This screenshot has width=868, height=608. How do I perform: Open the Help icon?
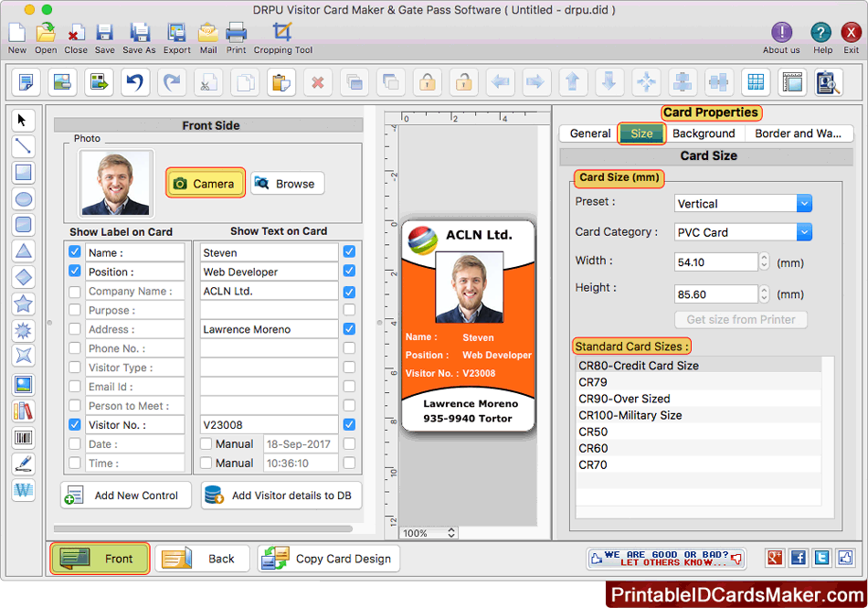821,32
